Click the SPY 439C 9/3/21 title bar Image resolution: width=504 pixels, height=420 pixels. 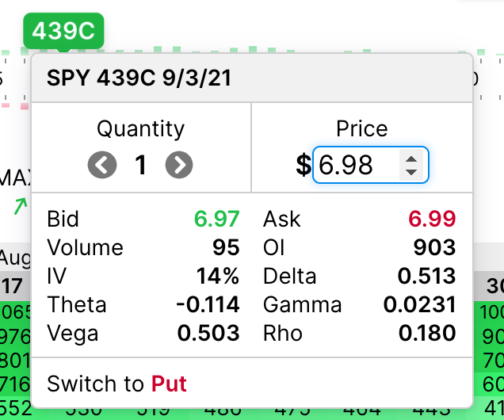click(252, 78)
